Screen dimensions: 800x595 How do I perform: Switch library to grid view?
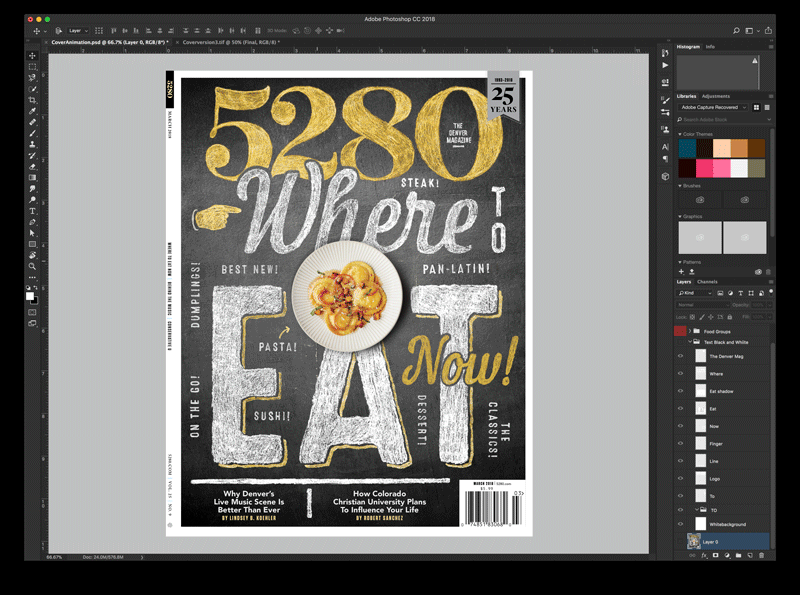(756, 107)
